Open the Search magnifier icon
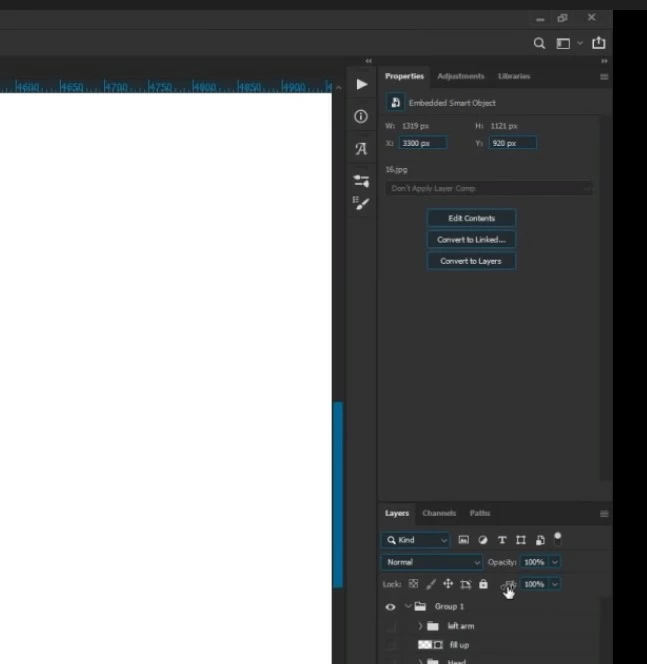The image size is (647, 664). 539,43
